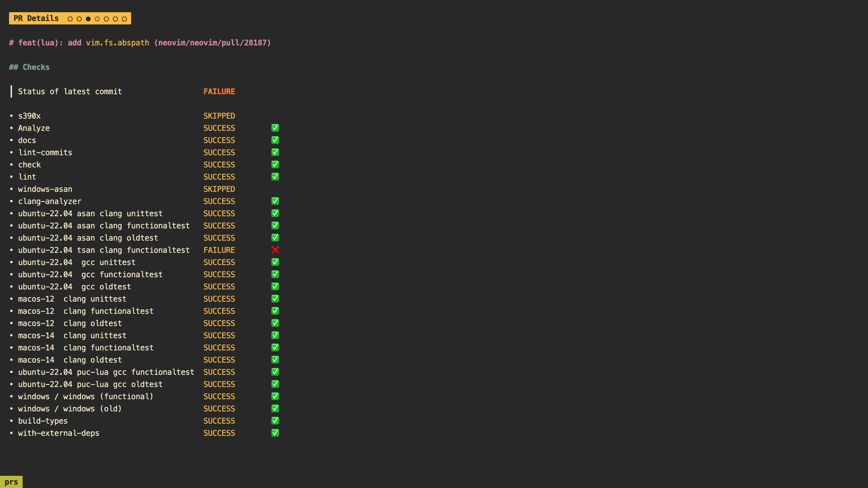Select the last page indicator dot
Image resolution: width=868 pixels, height=488 pixels.
click(x=124, y=19)
